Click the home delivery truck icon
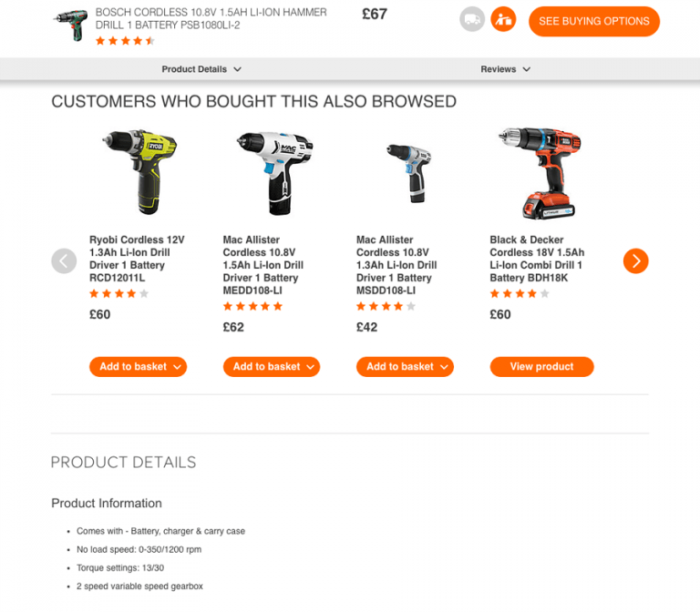Image resolution: width=700 pixels, height=612 pixels. [472, 20]
